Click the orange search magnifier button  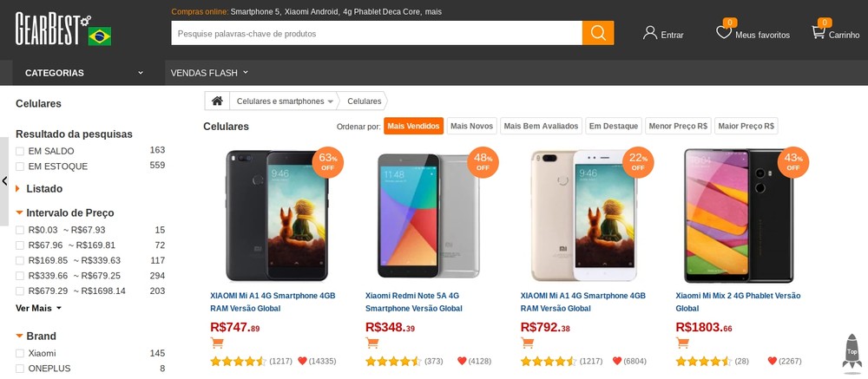(x=598, y=33)
